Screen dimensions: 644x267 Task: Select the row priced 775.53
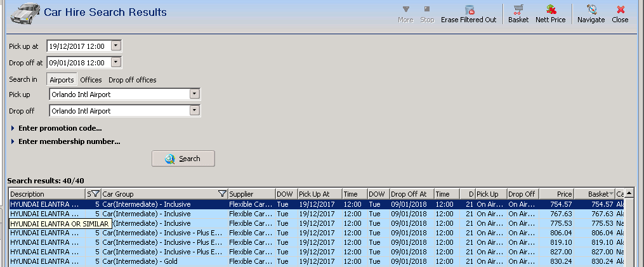[x=316, y=223]
